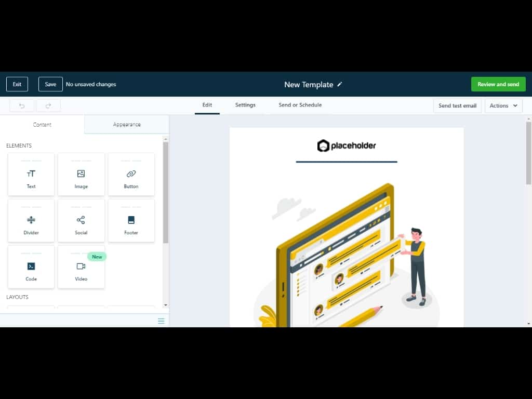Image resolution: width=532 pixels, height=399 pixels.
Task: Click the hamburger icon below elements panel
Action: click(161, 321)
